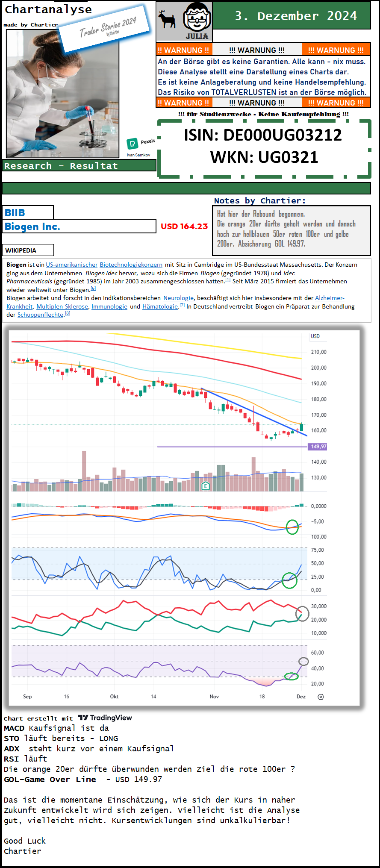Screen dimensions: 380x868
Task: Click the TradingView logo
Action: (x=105, y=718)
